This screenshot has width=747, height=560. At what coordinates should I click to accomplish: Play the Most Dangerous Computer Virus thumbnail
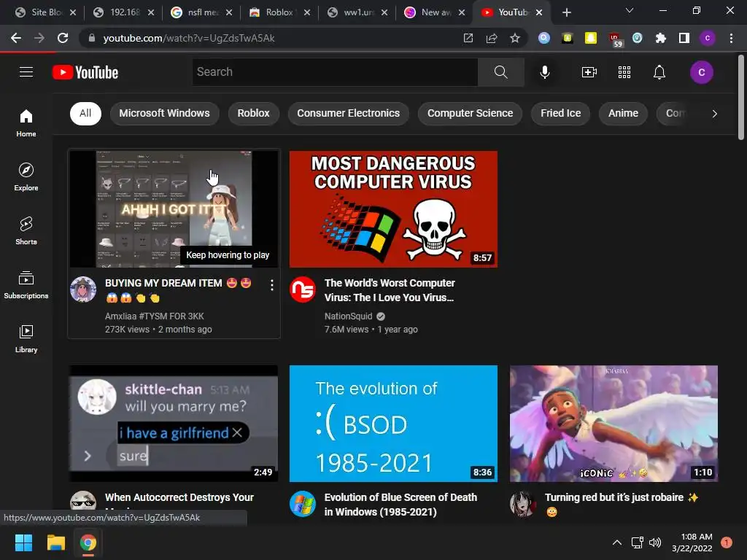point(393,209)
